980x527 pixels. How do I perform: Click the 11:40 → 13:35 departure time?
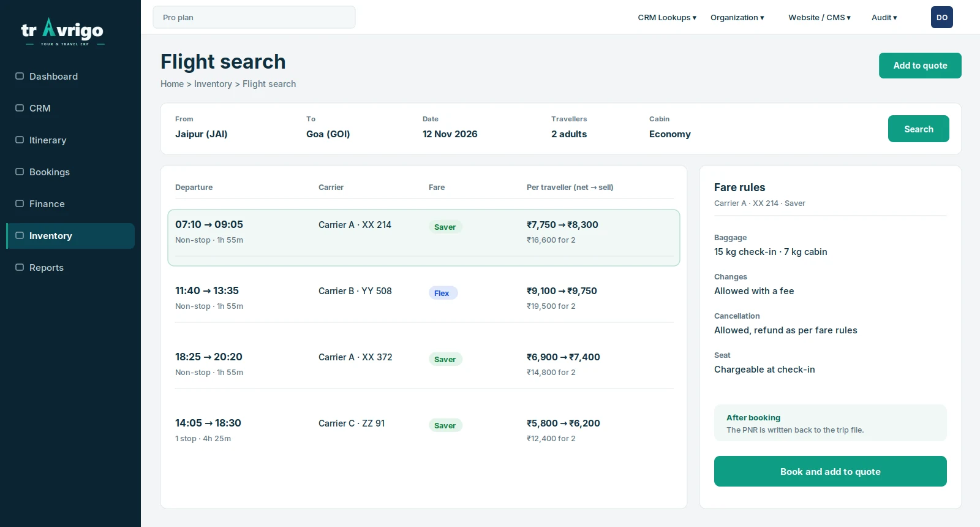click(207, 291)
